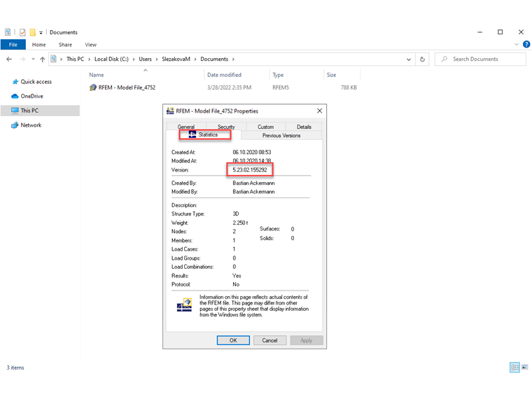Select Local Disk (C:) breadcrumb
The height and width of the screenshot is (399, 532).
111,59
